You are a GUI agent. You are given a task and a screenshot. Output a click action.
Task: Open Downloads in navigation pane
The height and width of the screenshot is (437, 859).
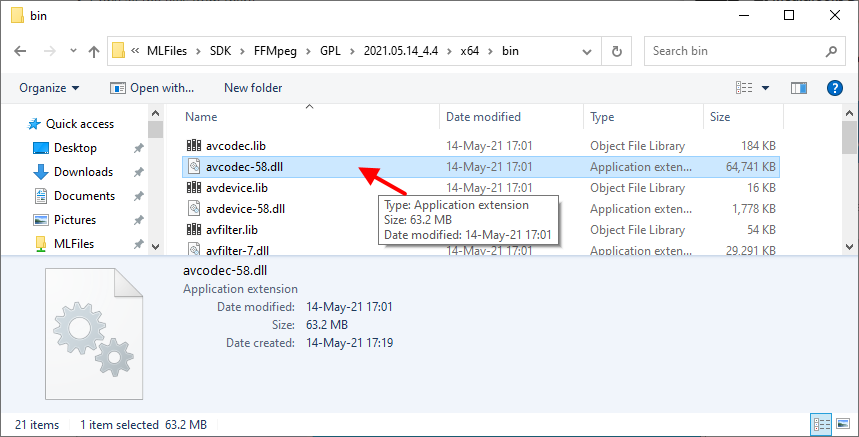click(83, 172)
